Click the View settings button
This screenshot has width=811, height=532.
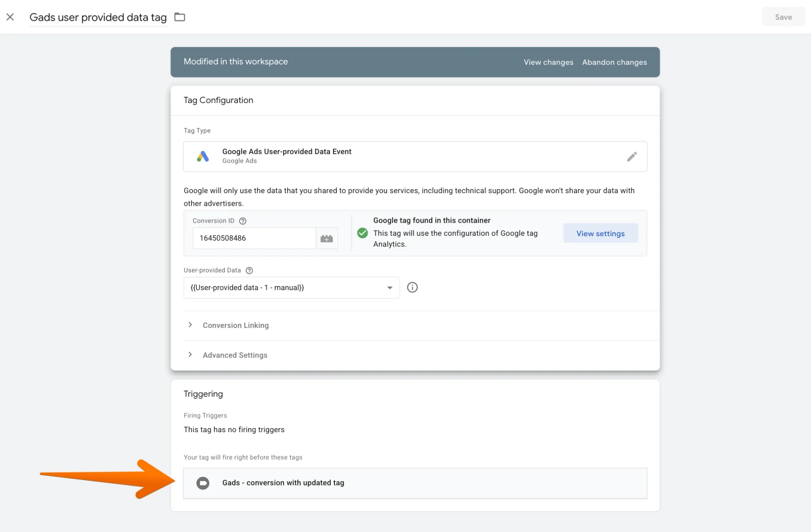click(600, 233)
